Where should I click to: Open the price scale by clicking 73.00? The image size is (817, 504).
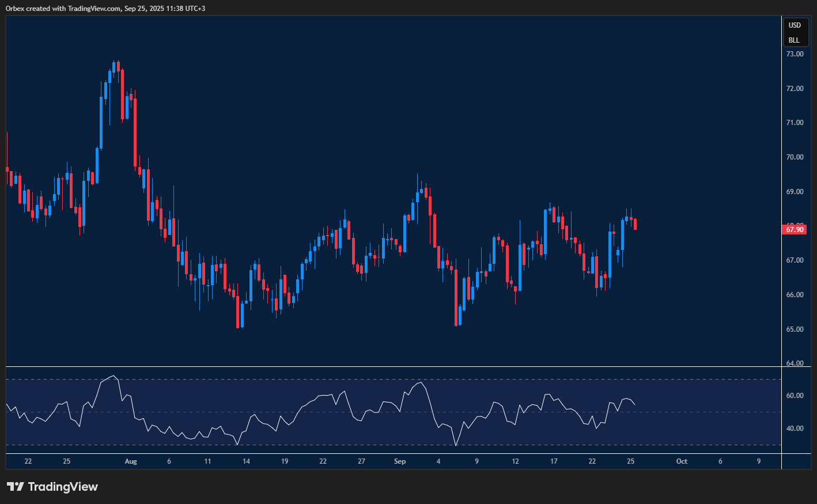[795, 54]
